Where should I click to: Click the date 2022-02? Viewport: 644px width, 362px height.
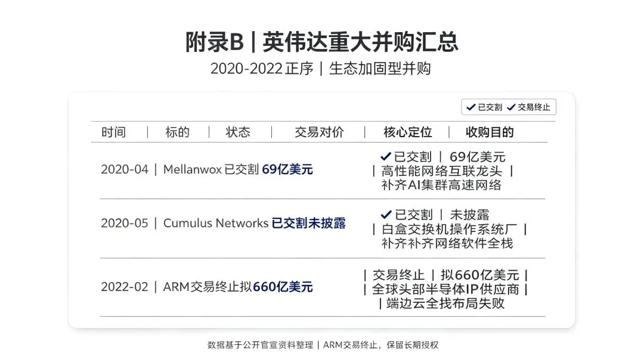coord(125,287)
